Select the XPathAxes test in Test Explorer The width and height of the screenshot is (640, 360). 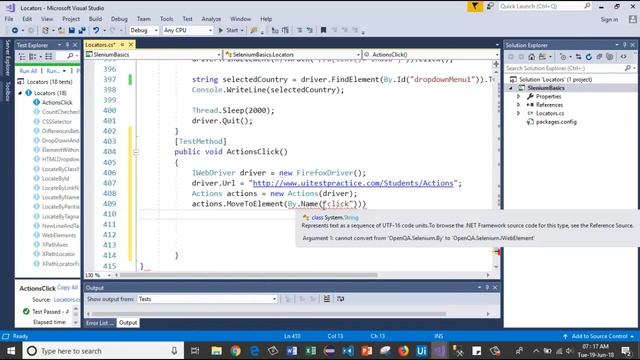point(55,244)
